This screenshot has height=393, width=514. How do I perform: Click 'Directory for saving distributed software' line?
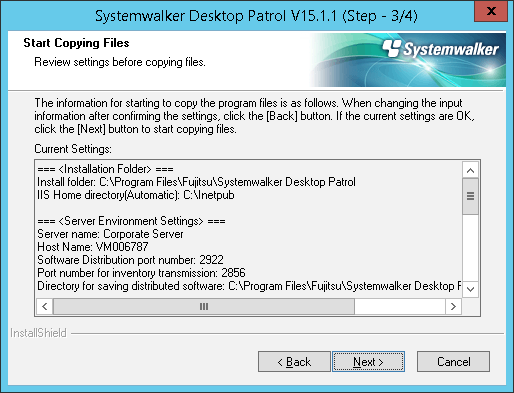click(x=249, y=286)
